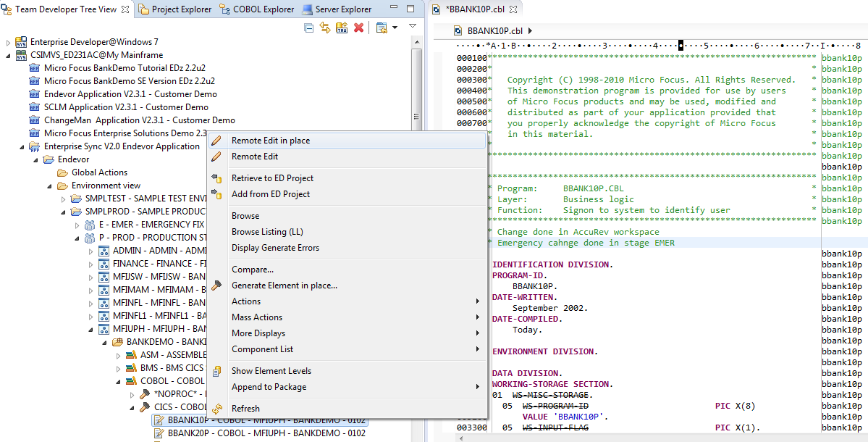Open the Component List submenu
Screen dimensions: 868x442
347,349
